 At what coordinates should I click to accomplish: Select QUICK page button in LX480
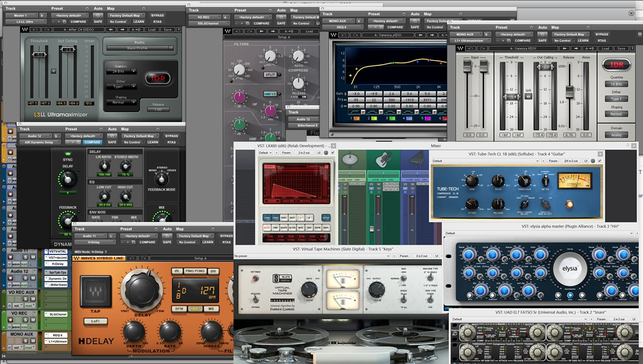[x=267, y=227]
